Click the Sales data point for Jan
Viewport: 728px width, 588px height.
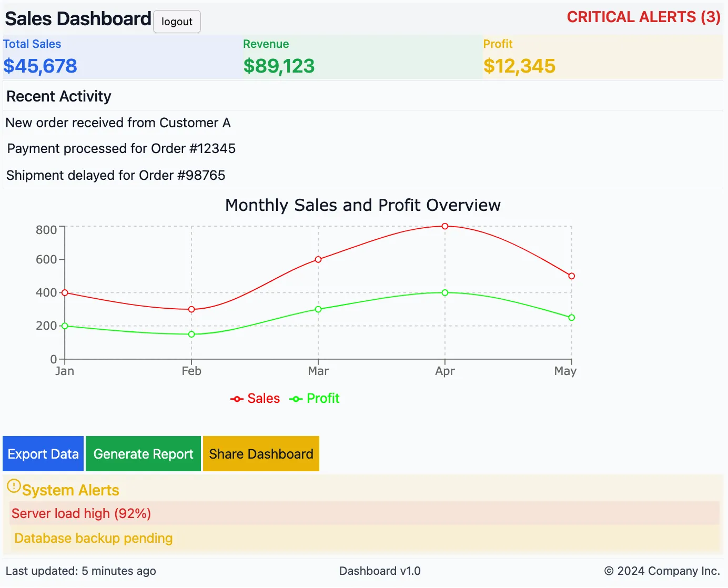[65, 292]
